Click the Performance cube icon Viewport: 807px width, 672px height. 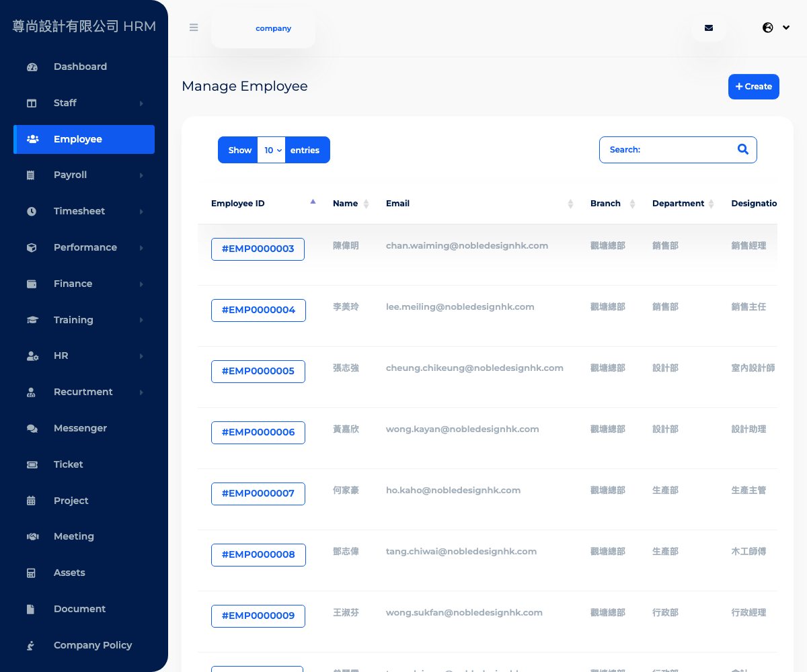click(x=32, y=248)
